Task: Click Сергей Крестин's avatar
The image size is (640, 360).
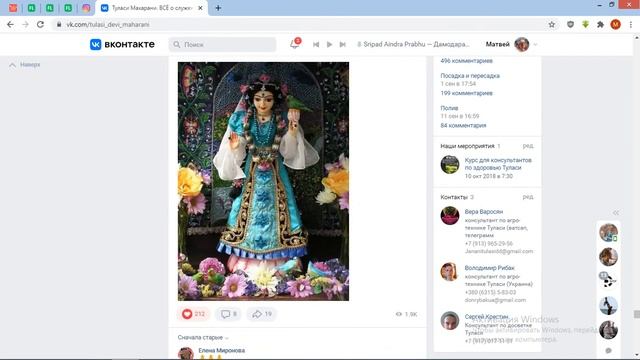Action: 450,320
